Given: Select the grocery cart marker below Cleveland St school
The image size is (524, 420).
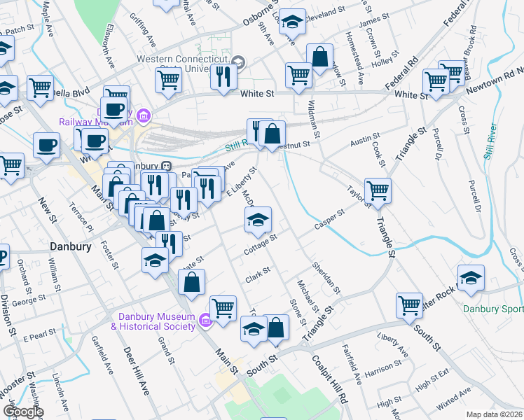Looking at the screenshot, I should (298, 76).
